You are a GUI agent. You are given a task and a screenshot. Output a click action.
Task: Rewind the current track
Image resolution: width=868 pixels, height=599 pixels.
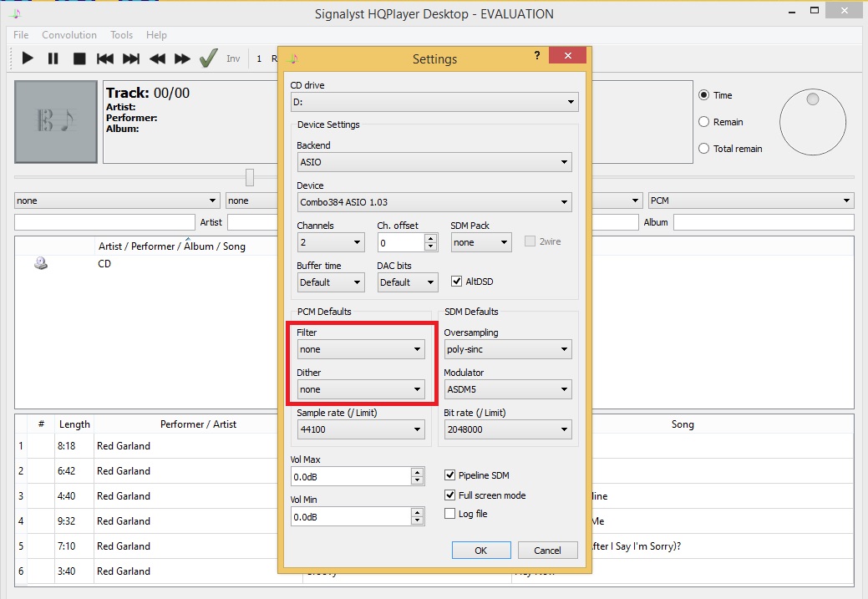157,58
